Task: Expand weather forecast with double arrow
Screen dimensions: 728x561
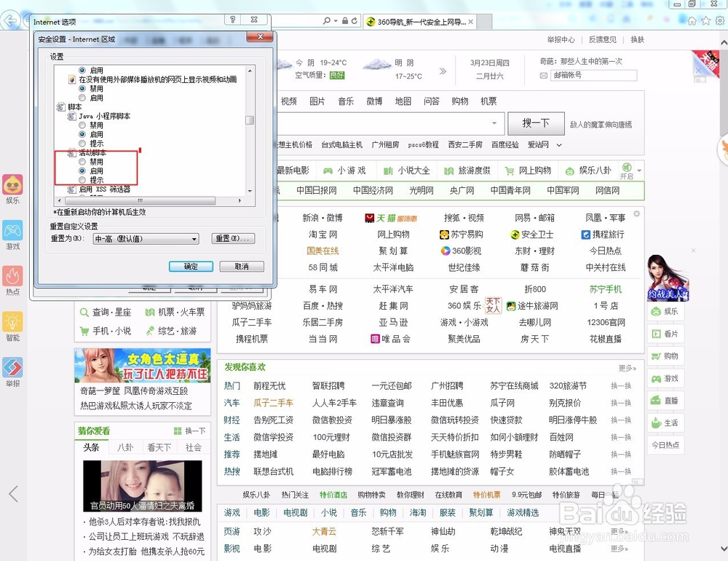Action: 443,71
